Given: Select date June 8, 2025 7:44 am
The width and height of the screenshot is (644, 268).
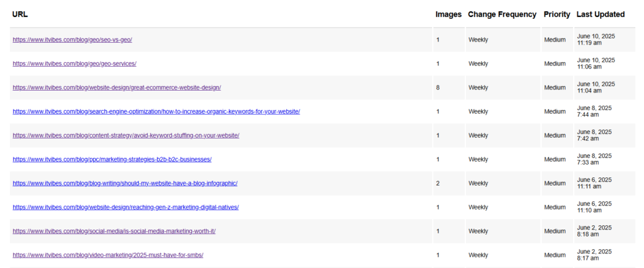Looking at the screenshot, I should click(594, 111).
